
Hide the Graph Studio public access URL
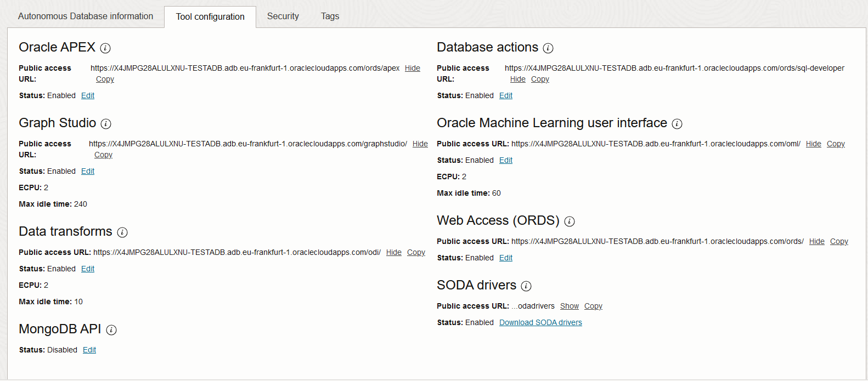point(420,144)
